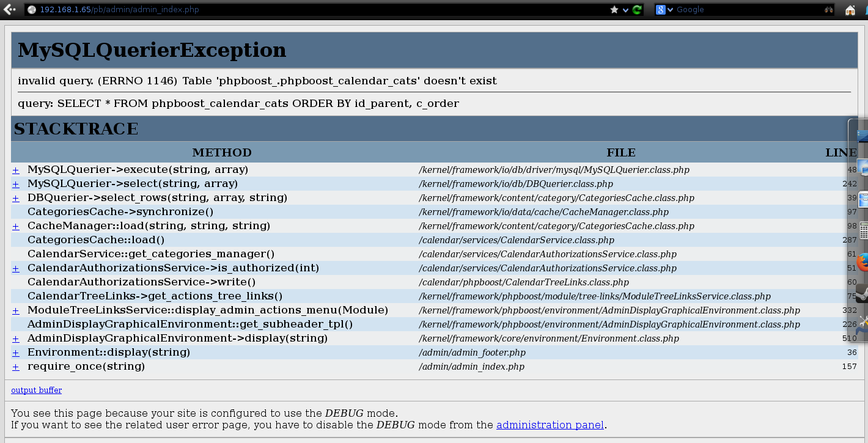Expand the CalendarAuthorizationsService->is_authorized entry

(16, 268)
